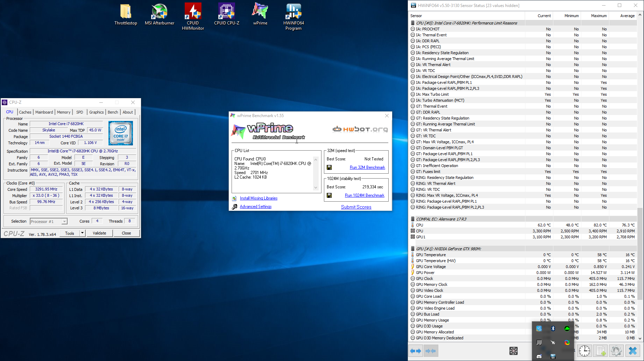This screenshot has height=361, width=644.
Task: Open HWiNFO fan control icon
Action: (x=514, y=351)
